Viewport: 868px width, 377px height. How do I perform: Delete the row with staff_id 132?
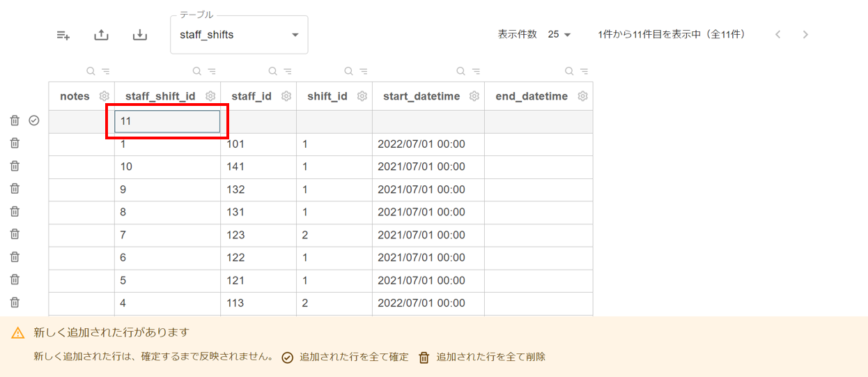(x=15, y=188)
